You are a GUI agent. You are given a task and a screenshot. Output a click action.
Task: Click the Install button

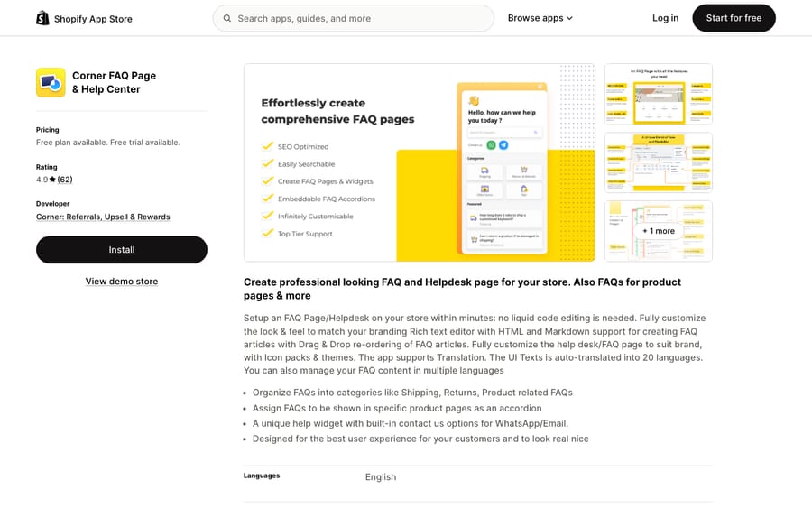coord(122,250)
